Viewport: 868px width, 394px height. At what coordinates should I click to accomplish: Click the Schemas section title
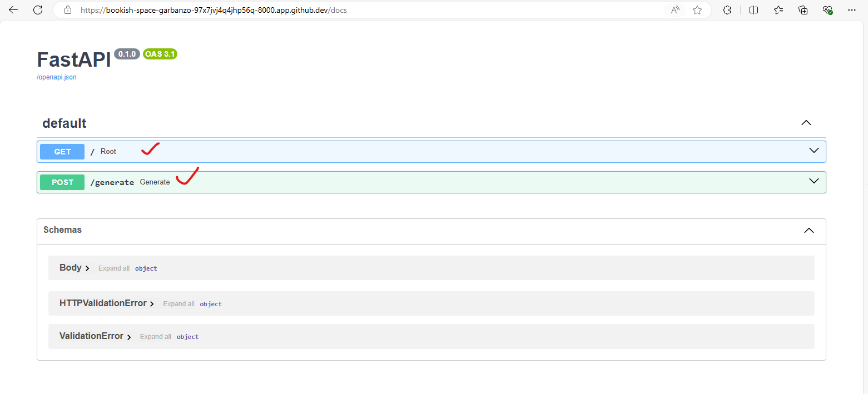click(62, 230)
